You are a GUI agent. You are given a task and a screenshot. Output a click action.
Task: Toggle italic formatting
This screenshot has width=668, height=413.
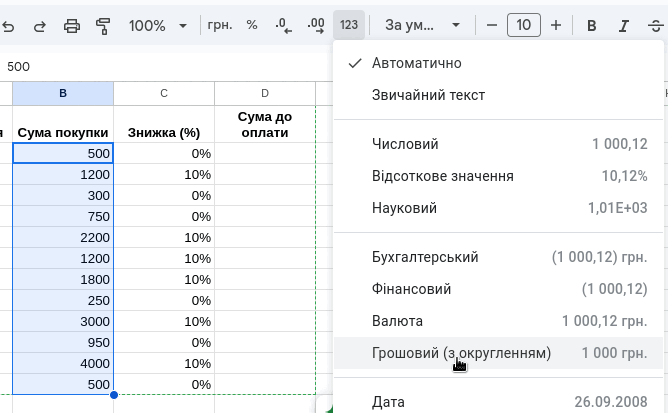(x=623, y=26)
